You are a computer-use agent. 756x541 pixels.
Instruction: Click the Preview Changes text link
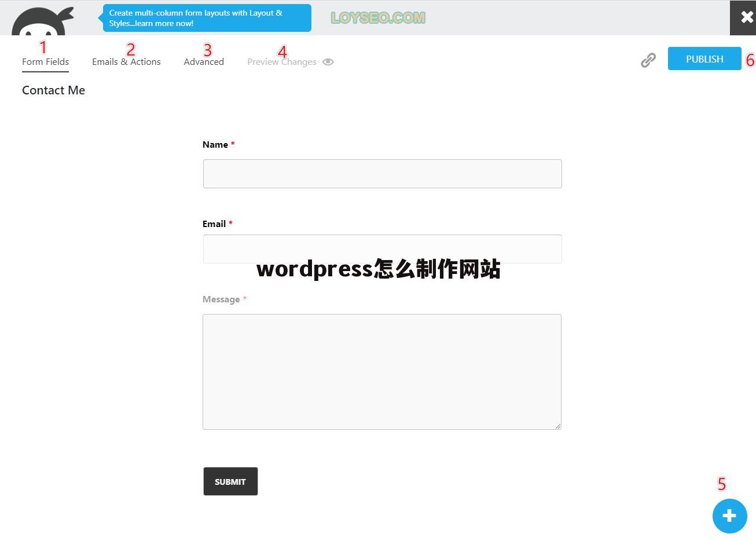[281, 62]
